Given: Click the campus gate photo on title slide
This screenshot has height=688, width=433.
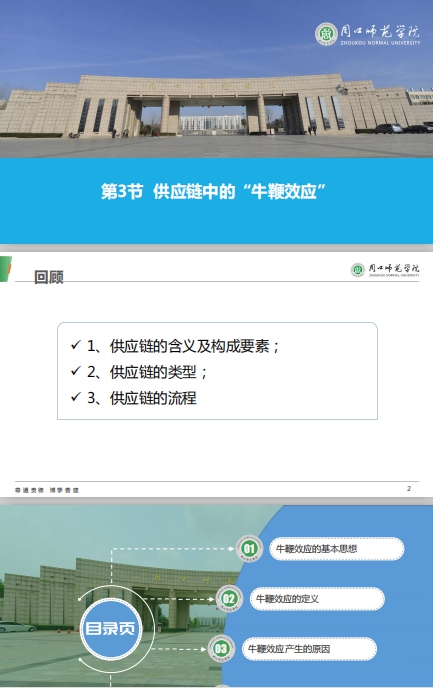Looking at the screenshot, I should pos(216,79).
